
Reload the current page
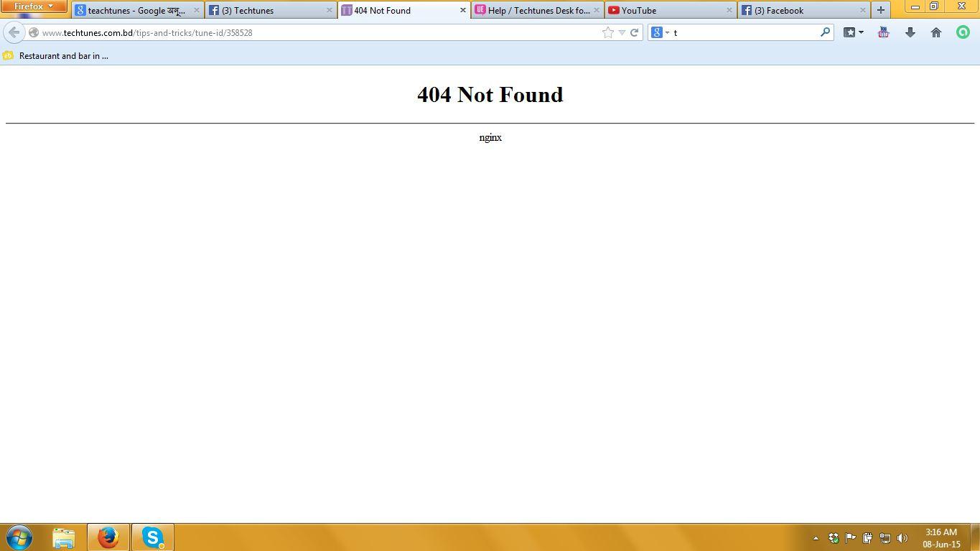tap(635, 32)
